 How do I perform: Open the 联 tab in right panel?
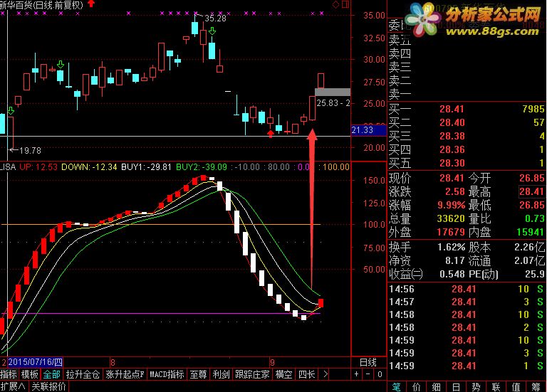pos(496,386)
